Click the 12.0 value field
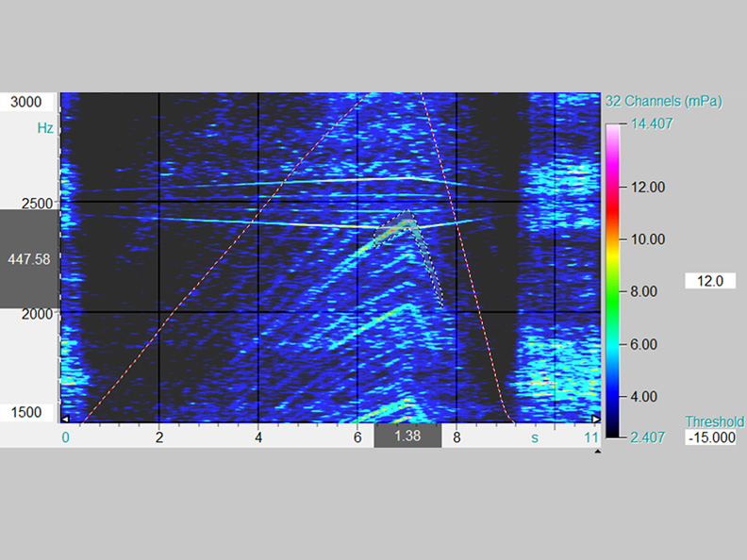This screenshot has height=560, width=747. pyautogui.click(x=710, y=281)
